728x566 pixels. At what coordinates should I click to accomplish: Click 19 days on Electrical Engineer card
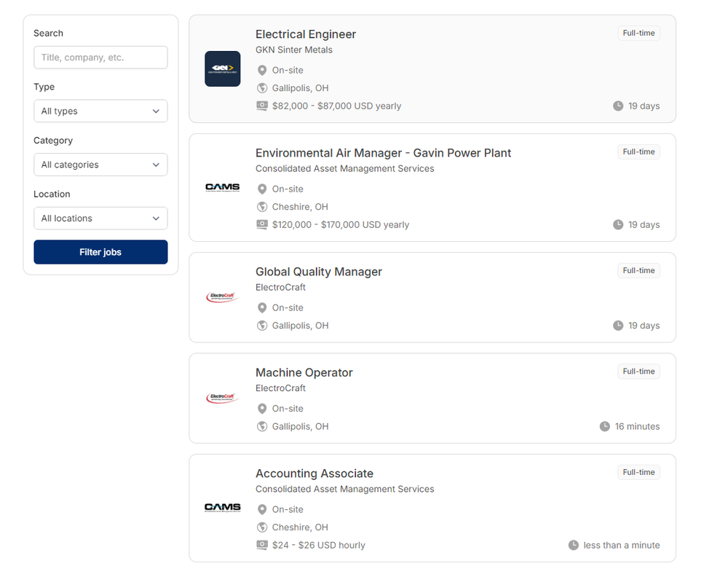pos(644,106)
